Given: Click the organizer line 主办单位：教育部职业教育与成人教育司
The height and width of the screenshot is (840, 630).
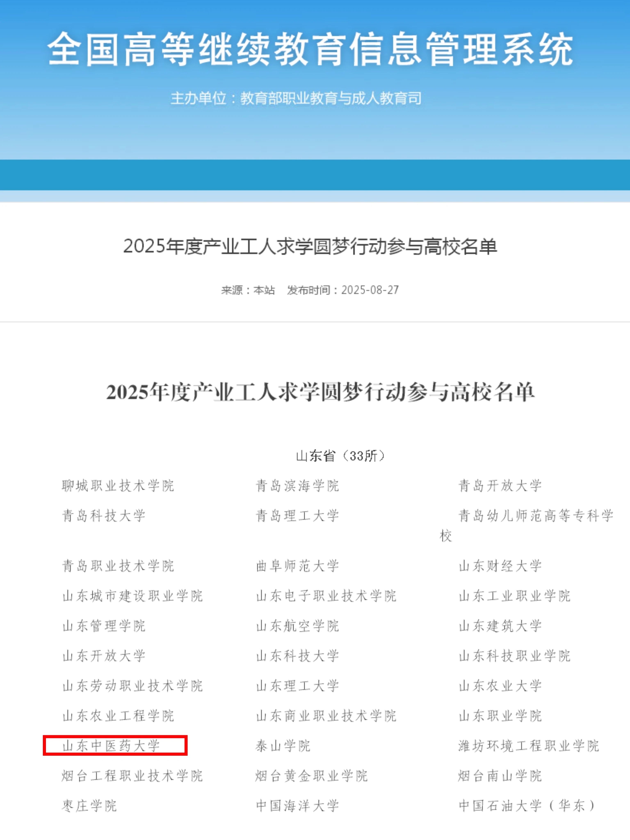Looking at the screenshot, I should pyautogui.click(x=296, y=98).
